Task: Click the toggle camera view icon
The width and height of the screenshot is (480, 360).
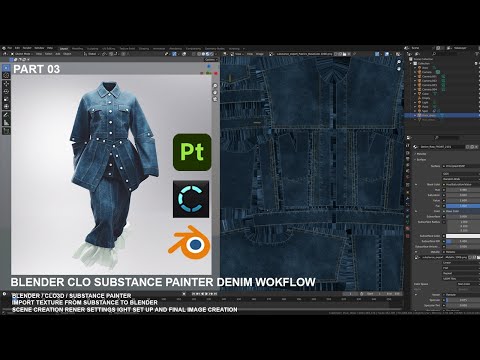Action: pos(215,99)
